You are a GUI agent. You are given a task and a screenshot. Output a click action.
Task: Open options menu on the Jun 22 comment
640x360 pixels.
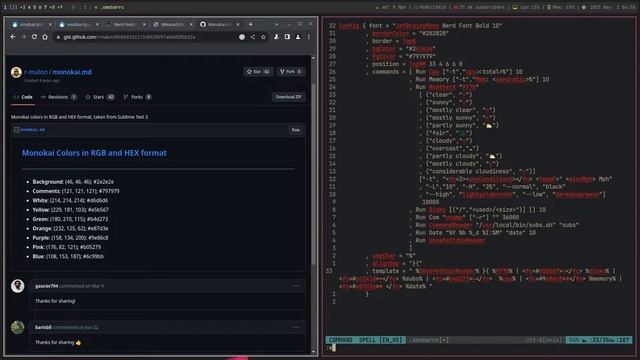(x=296, y=327)
